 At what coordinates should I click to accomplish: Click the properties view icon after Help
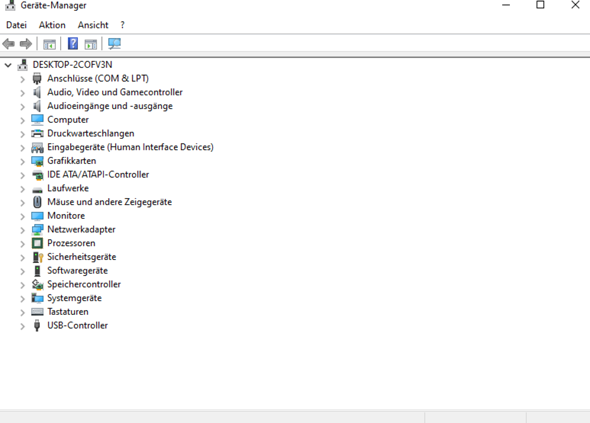pyautogui.click(x=91, y=44)
